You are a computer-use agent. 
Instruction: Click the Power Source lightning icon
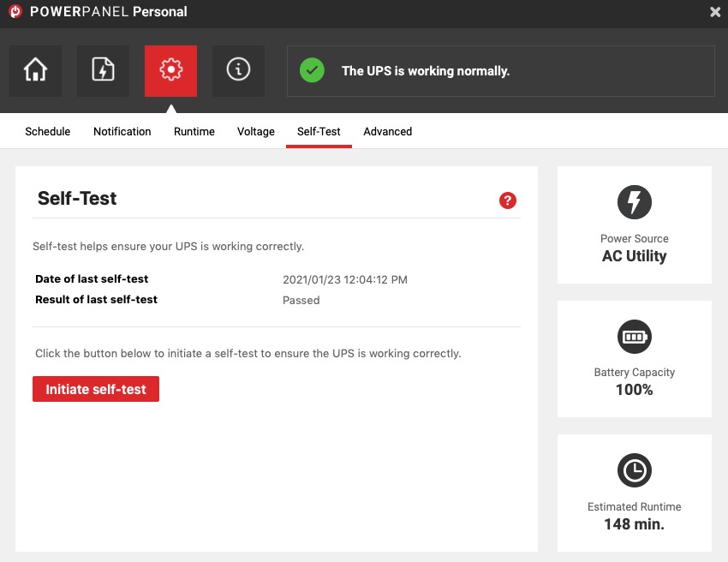(634, 202)
